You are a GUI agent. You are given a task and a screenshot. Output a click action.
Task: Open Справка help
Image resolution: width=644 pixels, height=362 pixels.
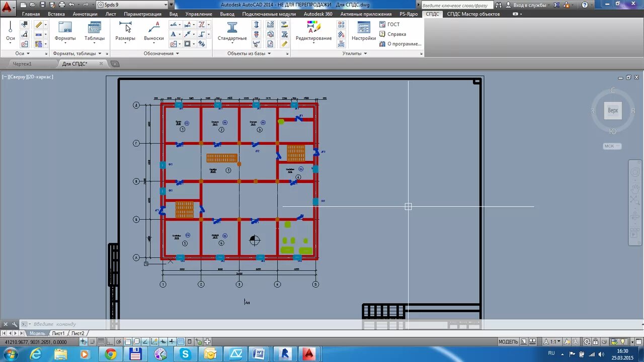(392, 34)
